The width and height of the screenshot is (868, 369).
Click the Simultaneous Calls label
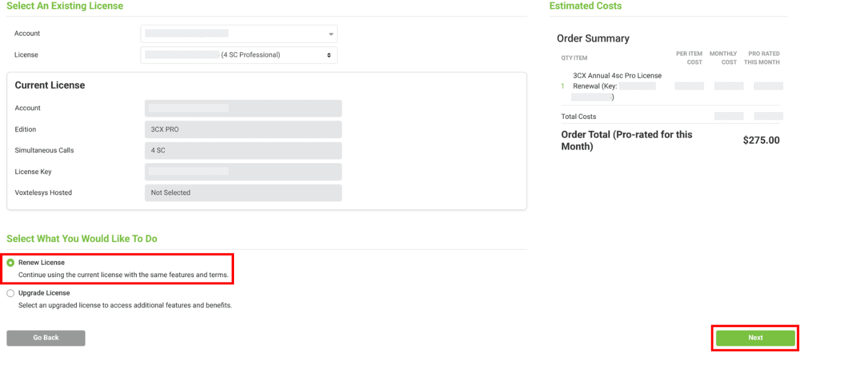point(44,150)
